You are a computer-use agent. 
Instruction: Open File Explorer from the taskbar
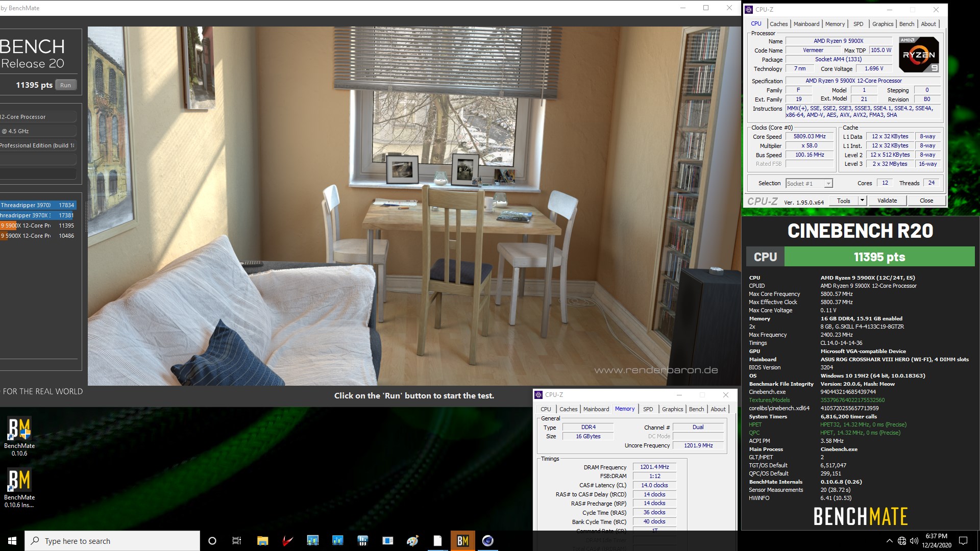pyautogui.click(x=262, y=541)
